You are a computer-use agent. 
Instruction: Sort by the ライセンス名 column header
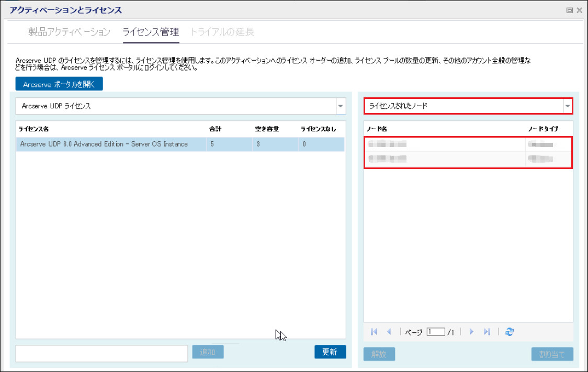[33, 129]
